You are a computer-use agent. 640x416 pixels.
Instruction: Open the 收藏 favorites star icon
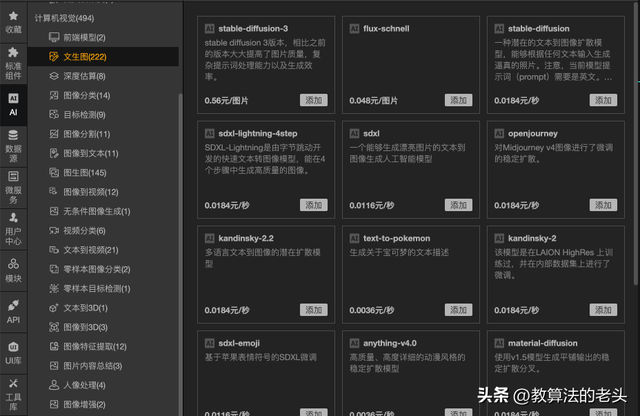point(13,16)
